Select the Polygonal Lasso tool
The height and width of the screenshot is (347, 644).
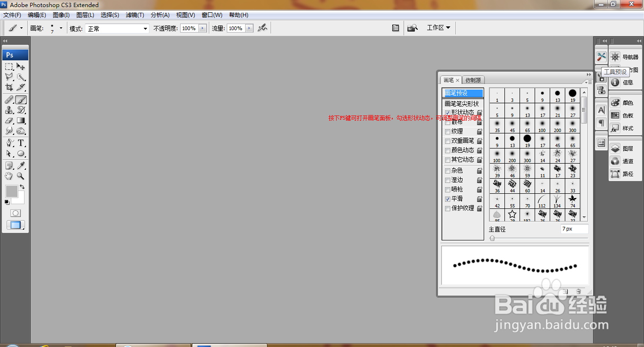[9, 77]
